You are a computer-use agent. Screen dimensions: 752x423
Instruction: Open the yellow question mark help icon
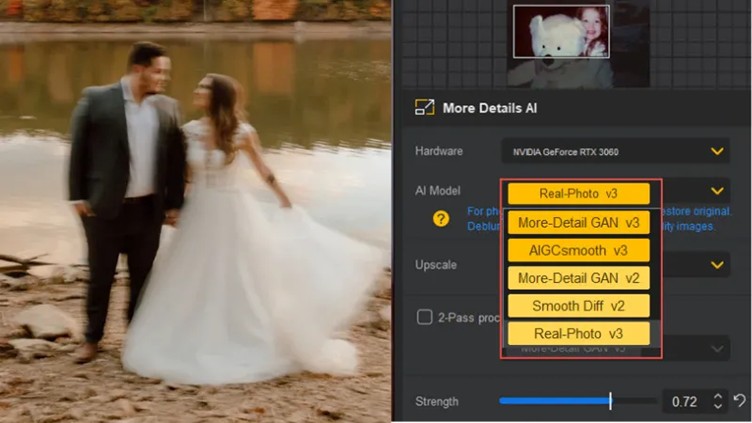tap(441, 219)
